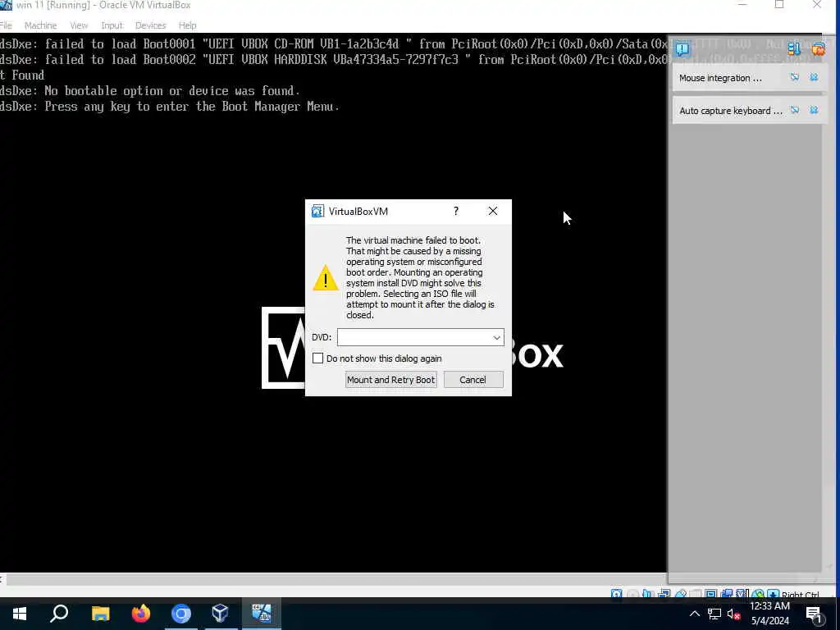This screenshot has height=630, width=840.
Task: Click the keyboard capture blue arrow status icon
Action: [773, 594]
